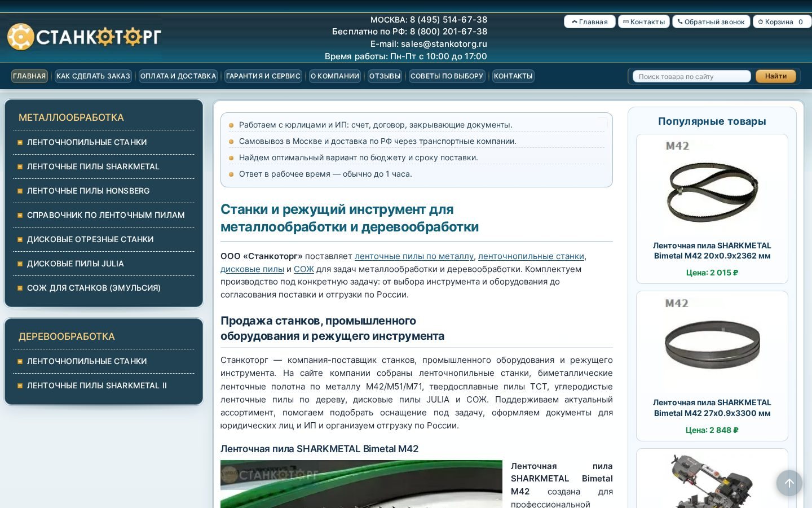Screen dimensions: 812x508
Task: Open МЕТАЛЛООБРАБОТКА category heading
Action: coord(71,117)
